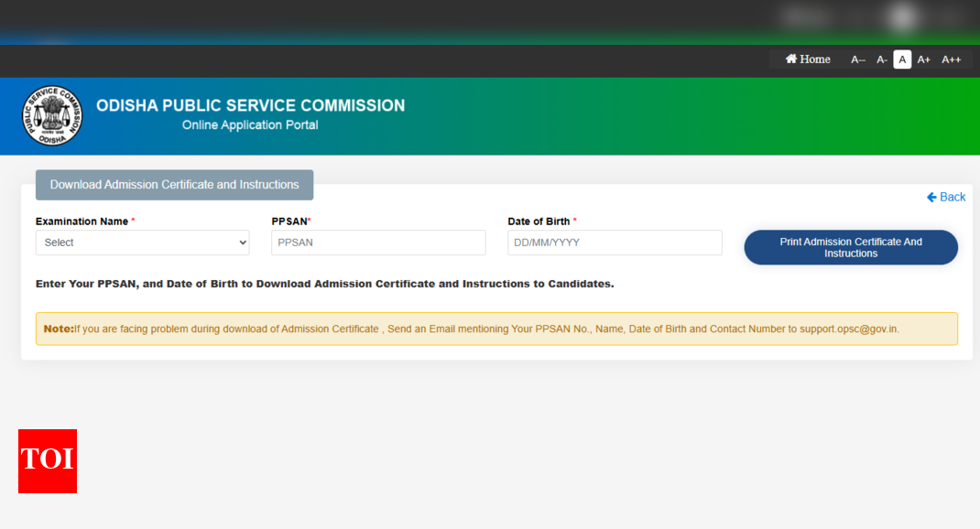The height and width of the screenshot is (529, 980).
Task: Click the Back arrow icon
Action: (x=931, y=197)
